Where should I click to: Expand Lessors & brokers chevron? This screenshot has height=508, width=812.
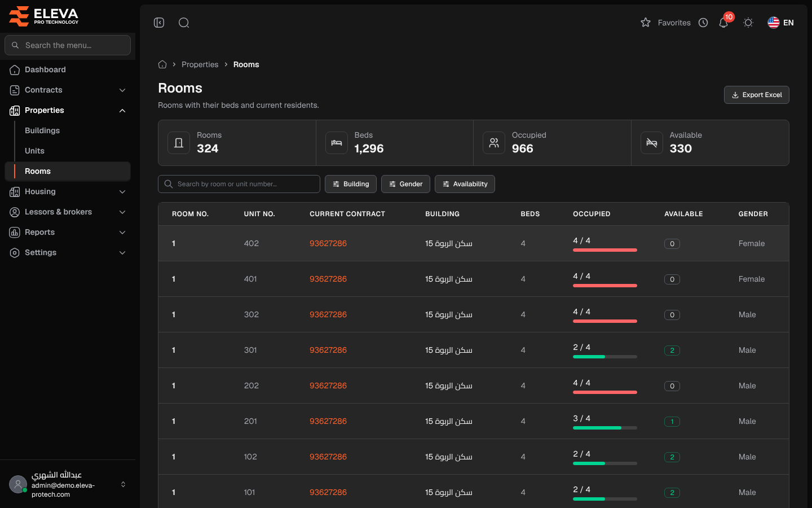(x=122, y=212)
